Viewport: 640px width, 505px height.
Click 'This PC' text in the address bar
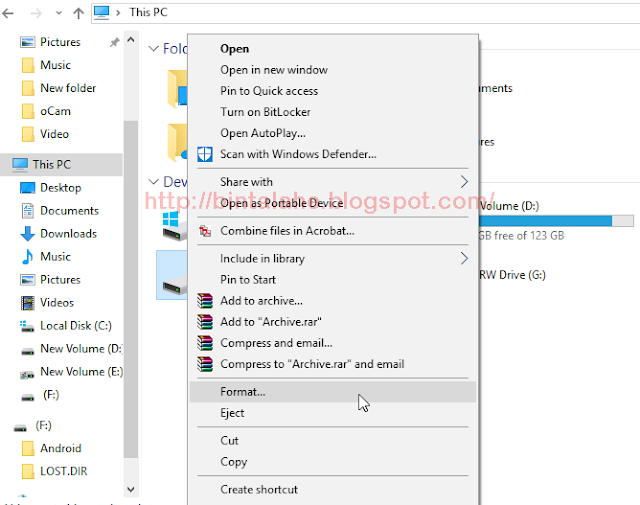[149, 12]
